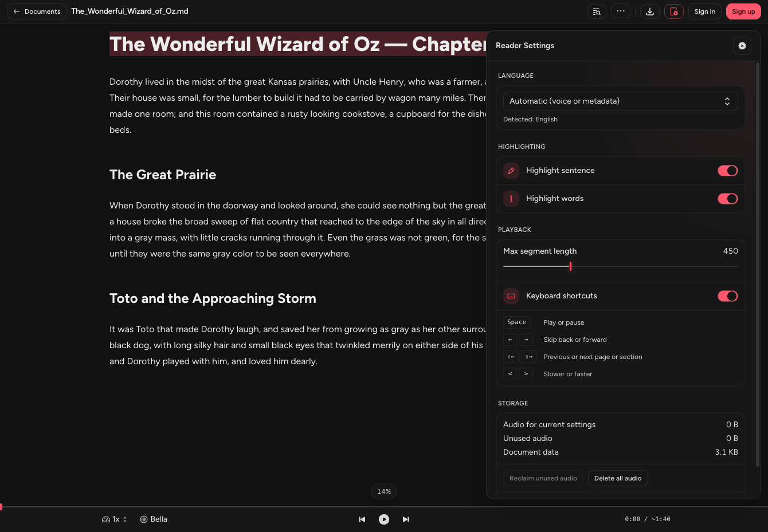The image size is (768, 532).
Task: Disable the Keyboard shortcuts toggle
Action: (x=728, y=296)
